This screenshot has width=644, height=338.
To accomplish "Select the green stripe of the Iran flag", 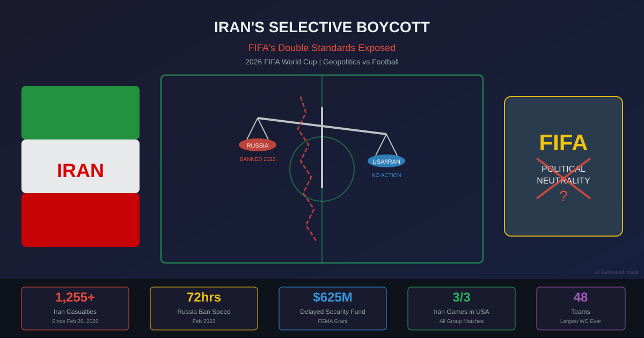I will pos(80,113).
